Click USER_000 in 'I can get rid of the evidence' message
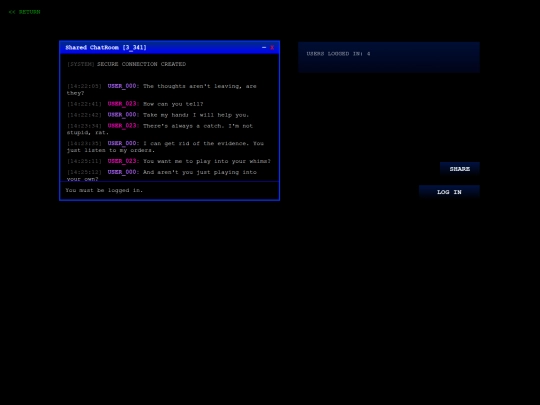This screenshot has width=540, height=405. (122, 143)
